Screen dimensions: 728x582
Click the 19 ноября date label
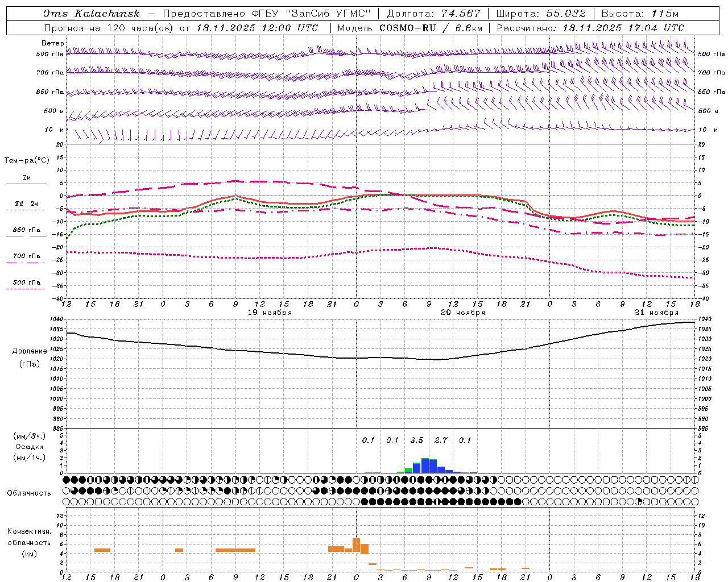(270, 313)
